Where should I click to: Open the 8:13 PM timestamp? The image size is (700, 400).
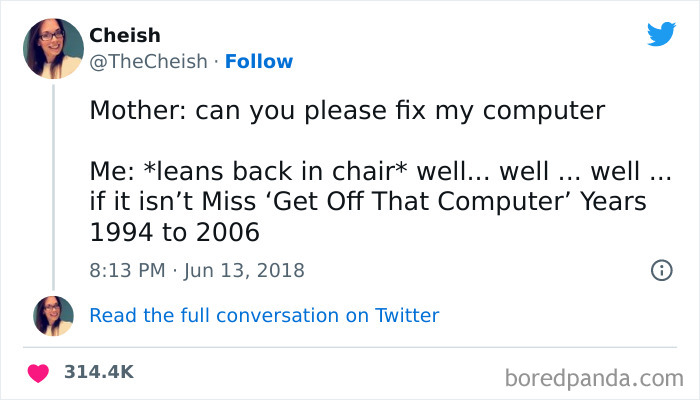(x=127, y=271)
